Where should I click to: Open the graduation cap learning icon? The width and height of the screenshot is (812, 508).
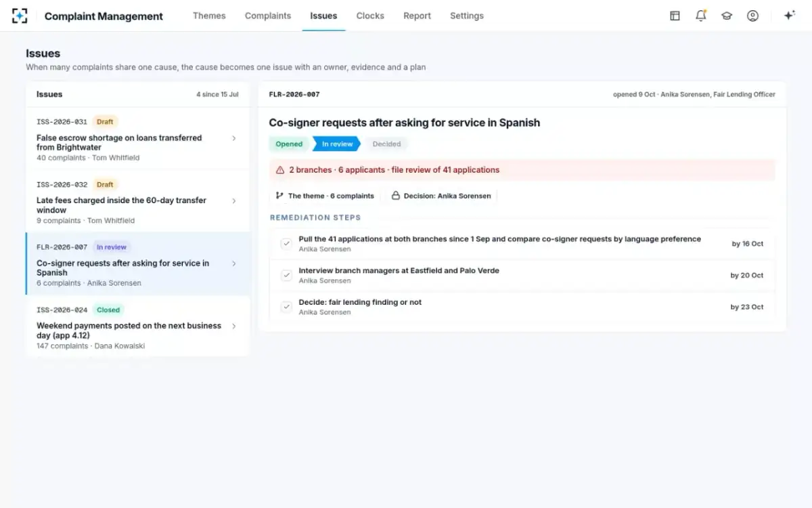pos(727,16)
